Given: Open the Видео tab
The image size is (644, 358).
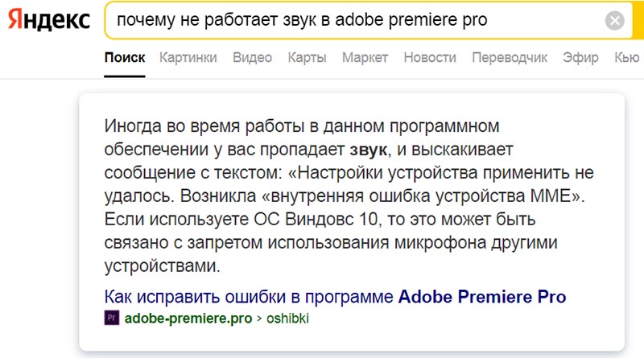Looking at the screenshot, I should click(252, 57).
